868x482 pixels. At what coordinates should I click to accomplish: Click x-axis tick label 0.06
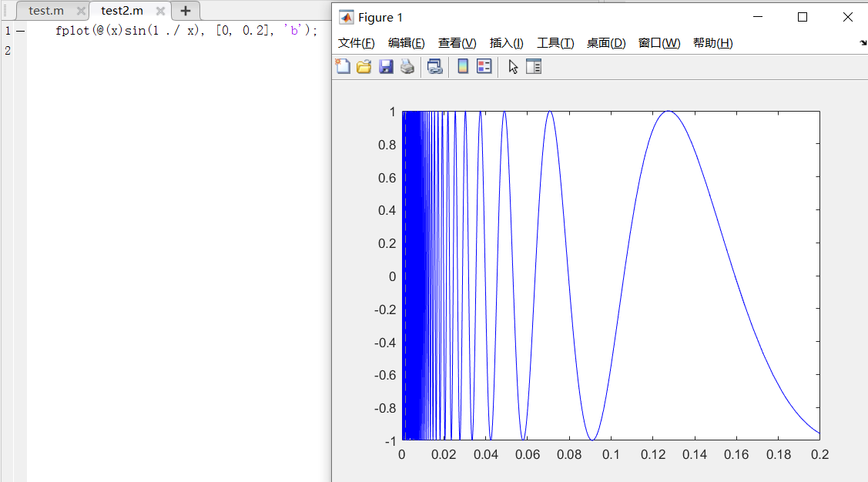pyautogui.click(x=527, y=455)
